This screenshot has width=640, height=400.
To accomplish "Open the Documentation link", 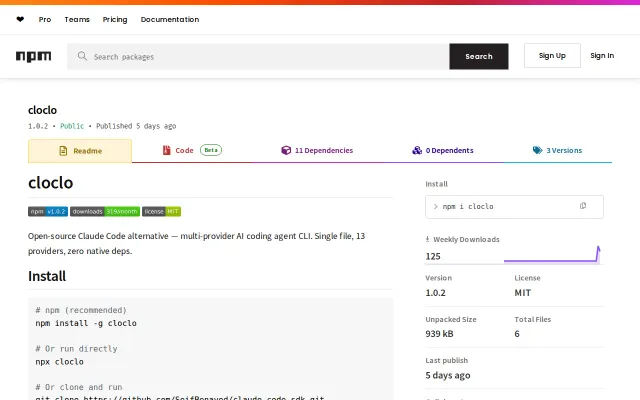I will click(170, 19).
